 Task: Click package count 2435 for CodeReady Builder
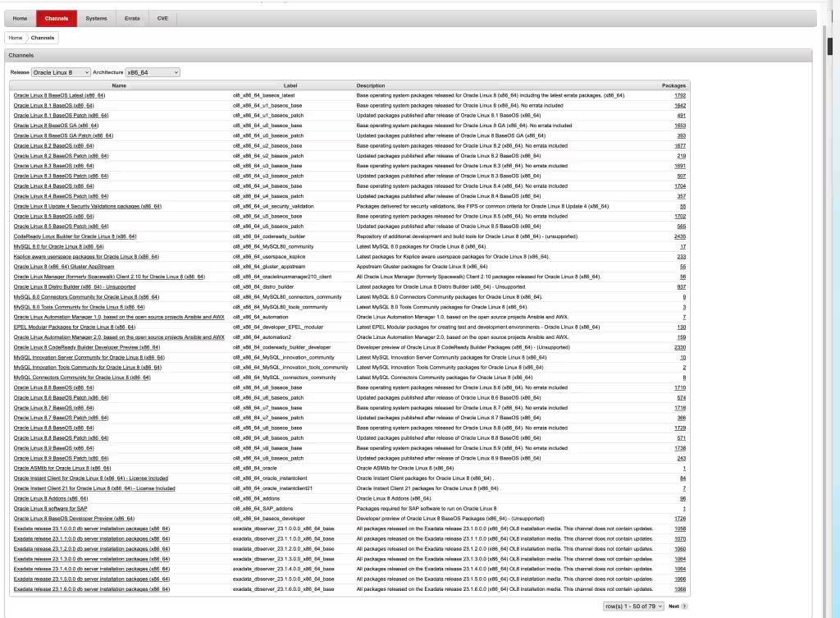click(x=680, y=236)
